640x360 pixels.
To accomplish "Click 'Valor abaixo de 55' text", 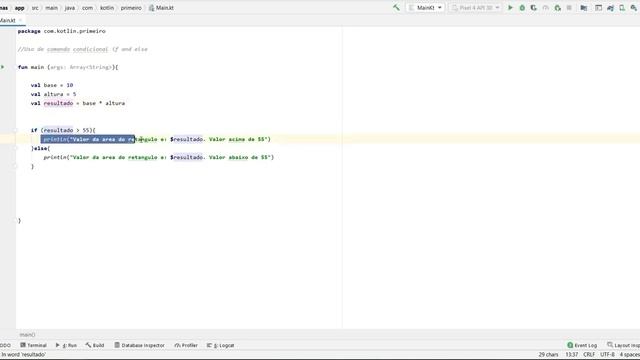I will pyautogui.click(x=239, y=157).
